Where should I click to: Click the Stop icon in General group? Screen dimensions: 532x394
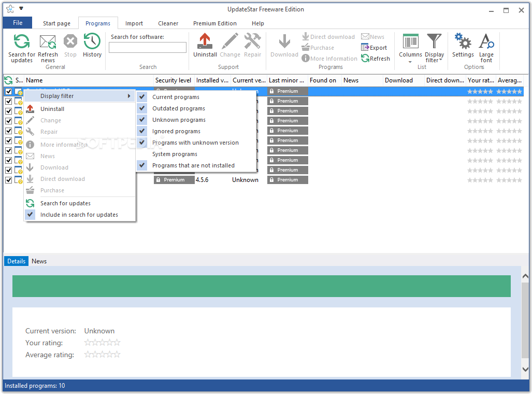coord(70,42)
